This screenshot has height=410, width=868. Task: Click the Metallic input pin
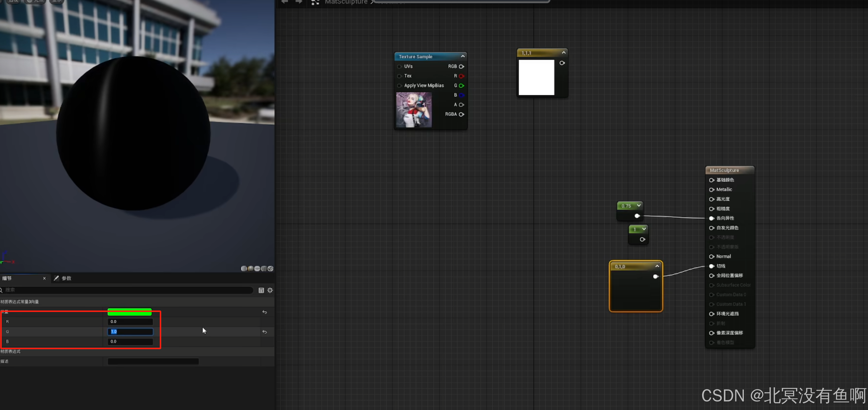(x=711, y=189)
